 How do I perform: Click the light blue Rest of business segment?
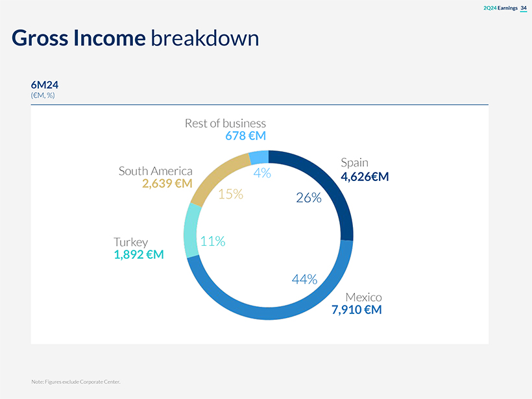(x=259, y=158)
